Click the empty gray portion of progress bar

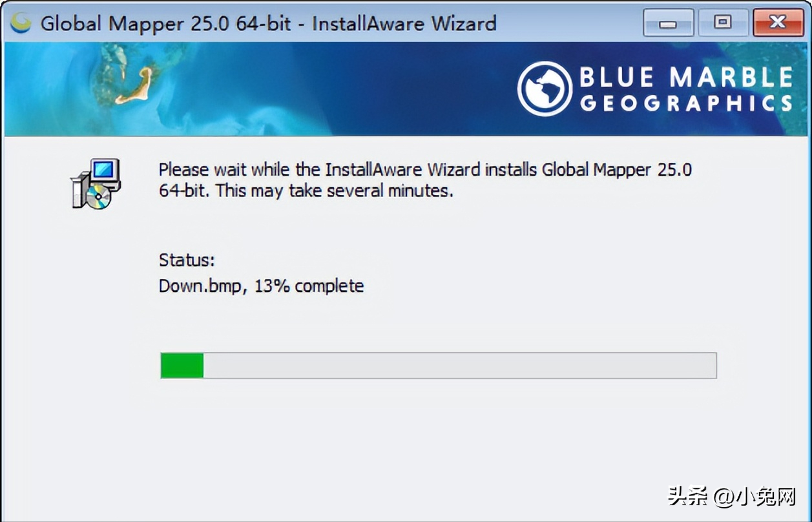click(x=459, y=366)
